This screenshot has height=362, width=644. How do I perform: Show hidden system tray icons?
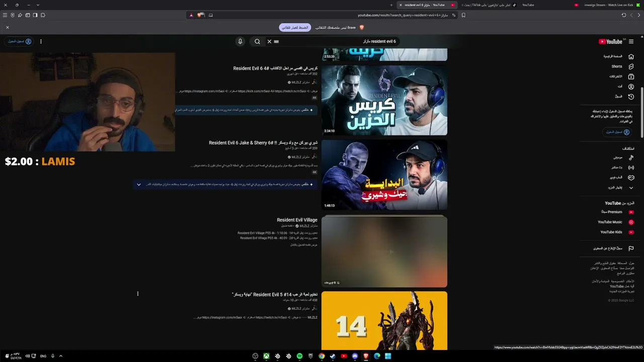coord(61,356)
